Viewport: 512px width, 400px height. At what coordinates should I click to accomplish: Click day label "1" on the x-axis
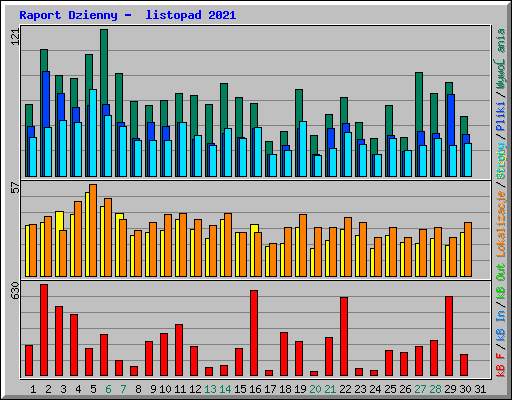pyautogui.click(x=33, y=389)
